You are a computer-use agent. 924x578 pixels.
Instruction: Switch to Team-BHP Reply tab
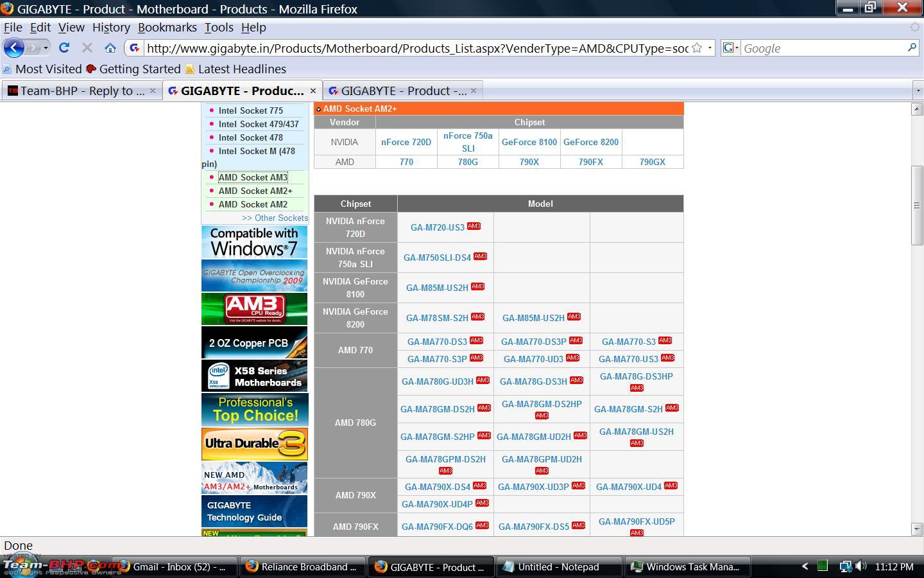(x=81, y=91)
